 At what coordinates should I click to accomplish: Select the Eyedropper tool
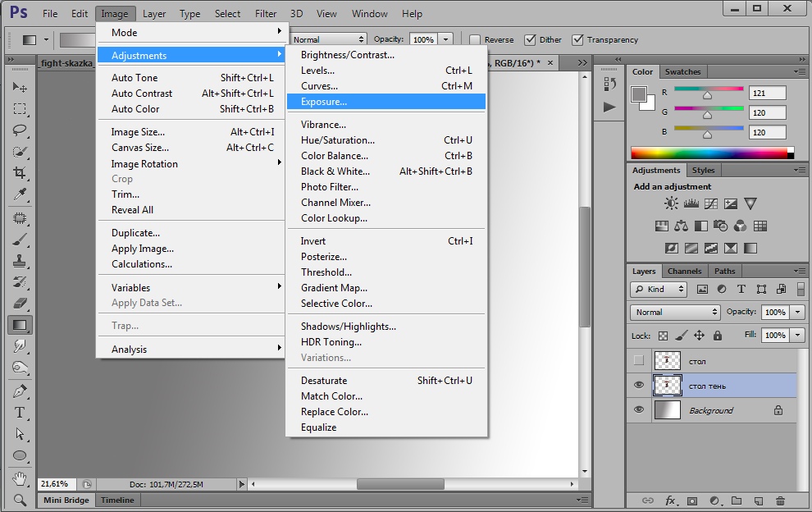click(20, 194)
